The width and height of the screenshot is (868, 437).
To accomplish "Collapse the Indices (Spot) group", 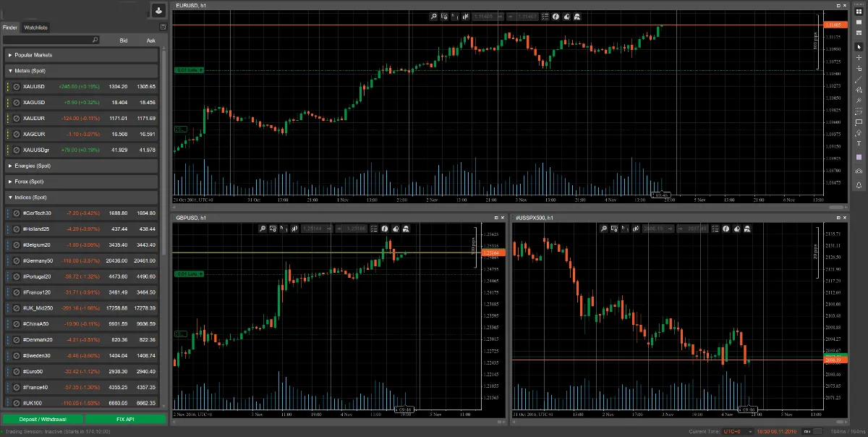I will pyautogui.click(x=81, y=198).
